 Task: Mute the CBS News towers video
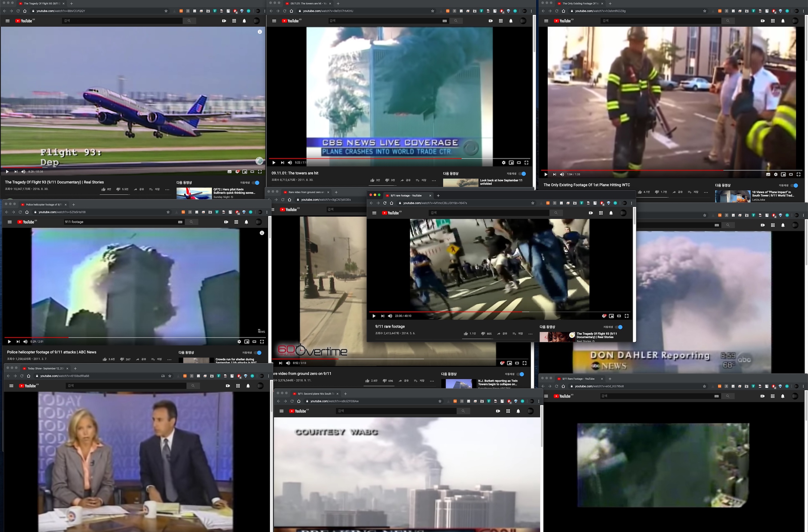pos(289,163)
